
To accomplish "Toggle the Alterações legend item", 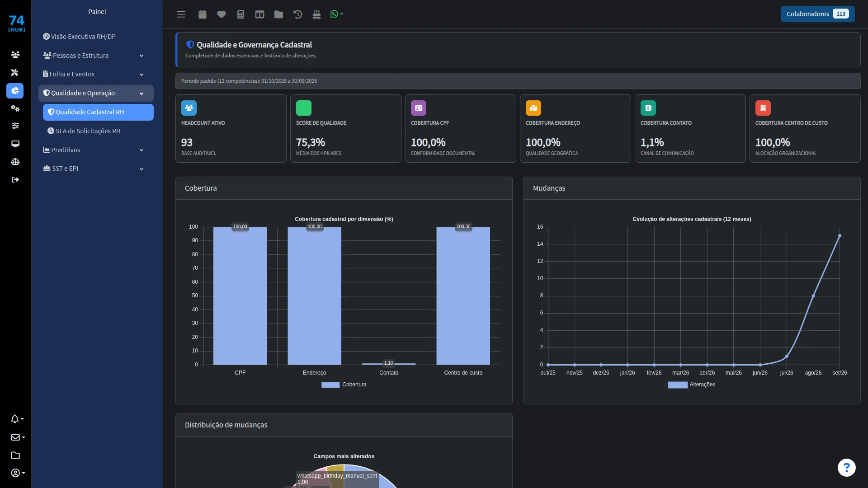I will tap(692, 385).
